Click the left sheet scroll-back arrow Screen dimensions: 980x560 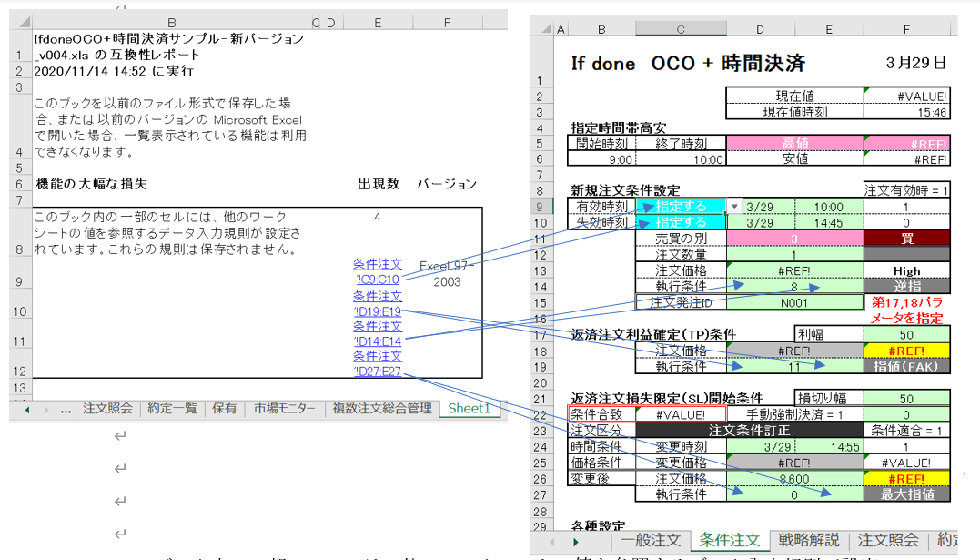point(27,410)
